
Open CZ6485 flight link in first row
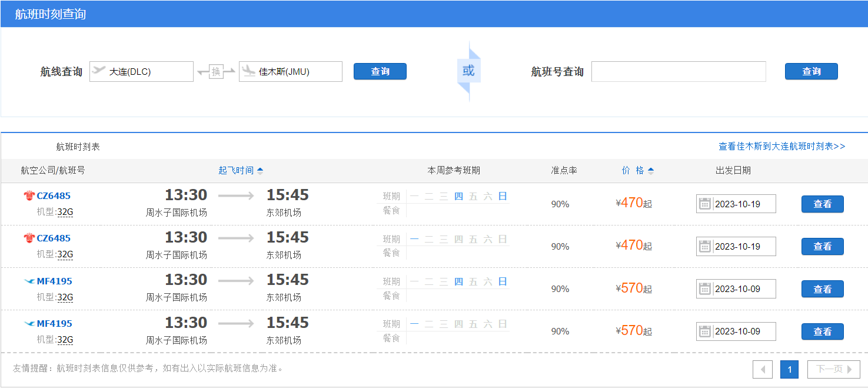tap(54, 195)
